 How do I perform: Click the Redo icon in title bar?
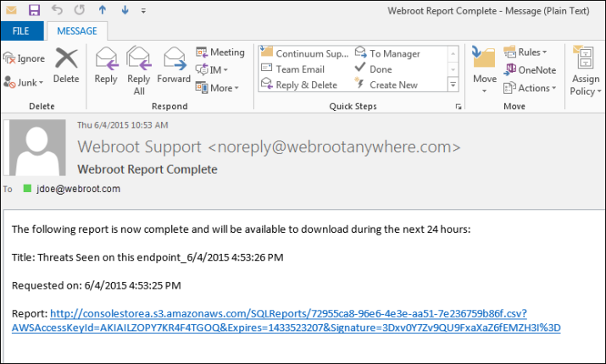point(80,10)
